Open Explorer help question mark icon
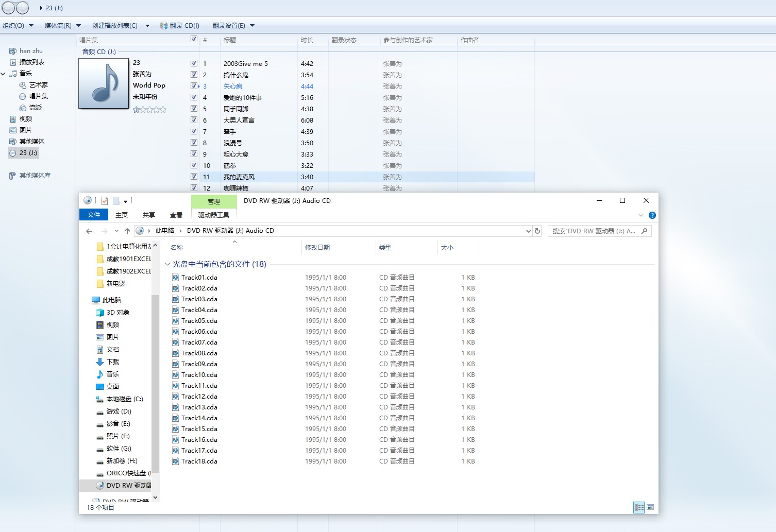Screen dimensions: 776x532 (x=652, y=215)
